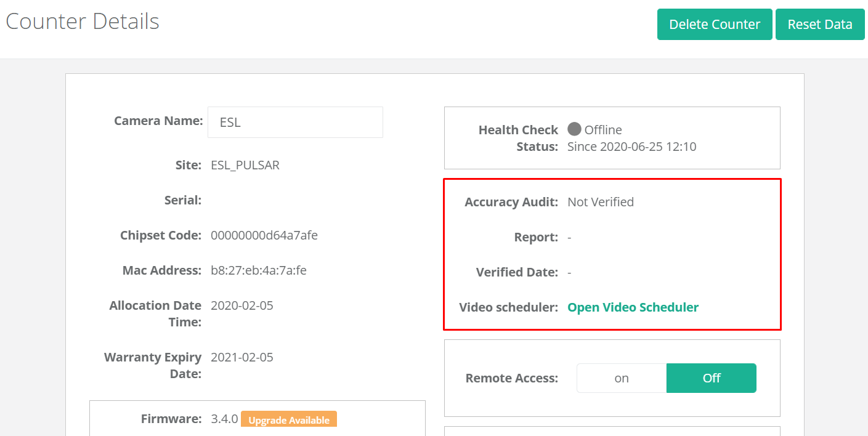The image size is (868, 436).
Task: Click the ESL_PULSAR site label
Action: 245,164
